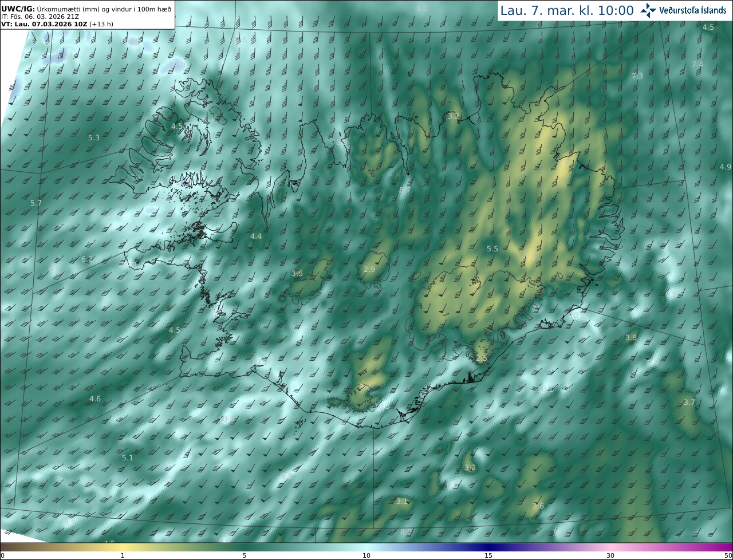Viewport: 733px width, 560px height.
Task: Click the 7.3 value in the northeast
Action: [637, 76]
